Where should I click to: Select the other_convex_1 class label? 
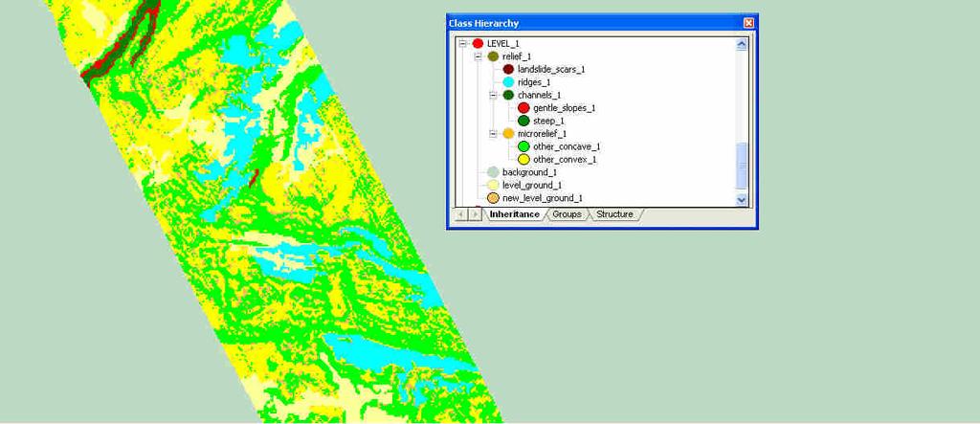coord(565,160)
